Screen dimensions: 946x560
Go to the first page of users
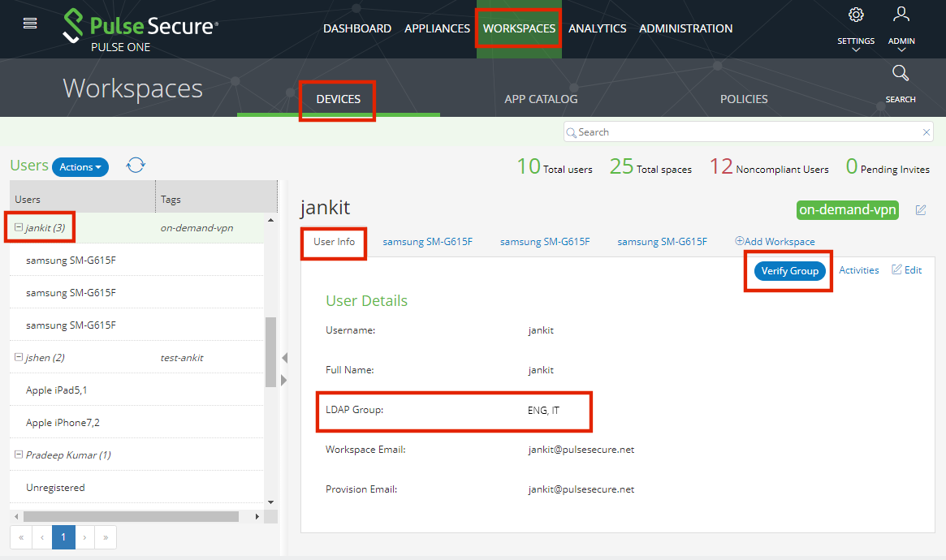click(x=21, y=537)
